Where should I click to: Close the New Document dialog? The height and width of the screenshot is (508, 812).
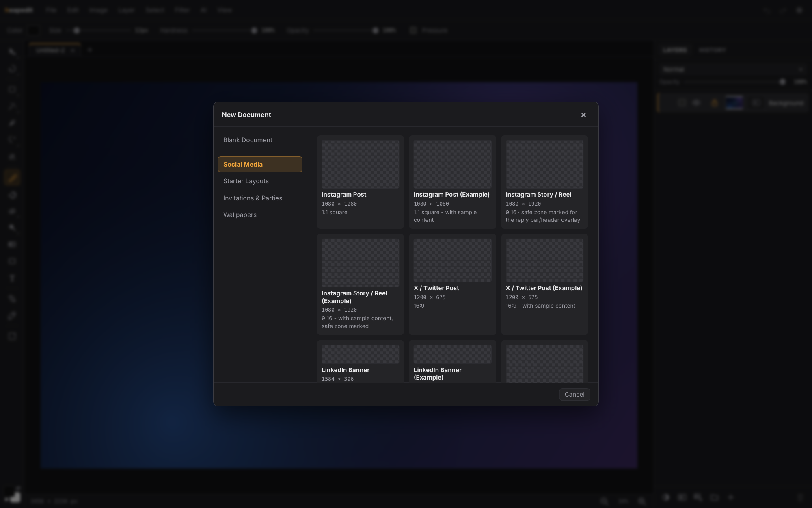pos(583,115)
